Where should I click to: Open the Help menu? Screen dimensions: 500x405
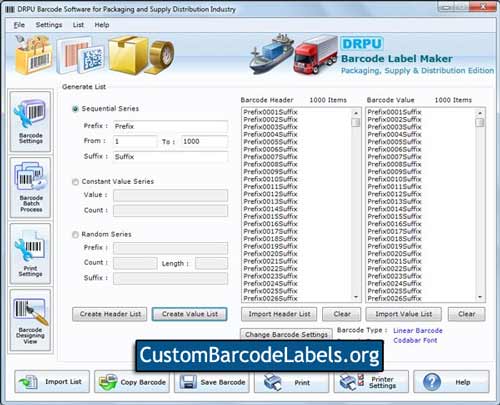click(102, 25)
